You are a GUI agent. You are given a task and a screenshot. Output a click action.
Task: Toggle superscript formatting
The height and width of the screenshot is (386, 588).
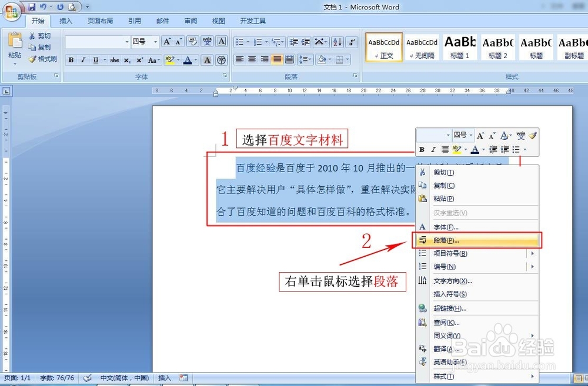139,60
